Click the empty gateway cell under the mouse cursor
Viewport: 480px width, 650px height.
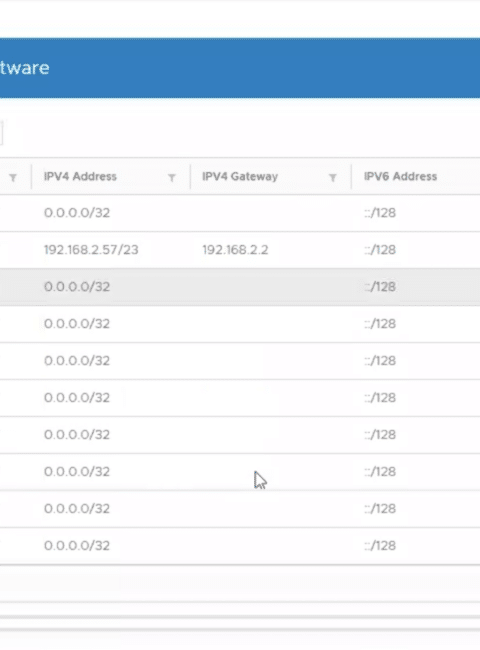pyautogui.click(x=271, y=472)
